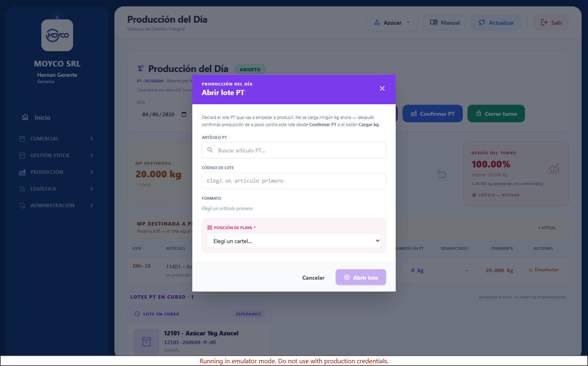Focus the Buscar artículo PT field
588x366 pixels.
pyautogui.click(x=294, y=150)
